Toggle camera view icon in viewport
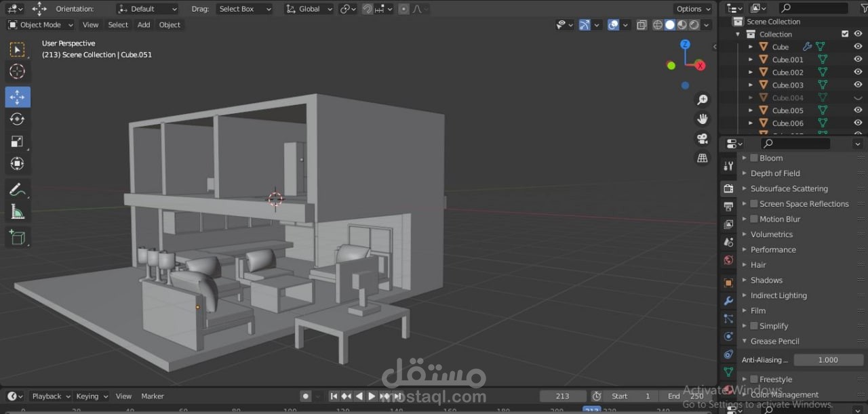This screenshot has width=868, height=414. point(703,139)
